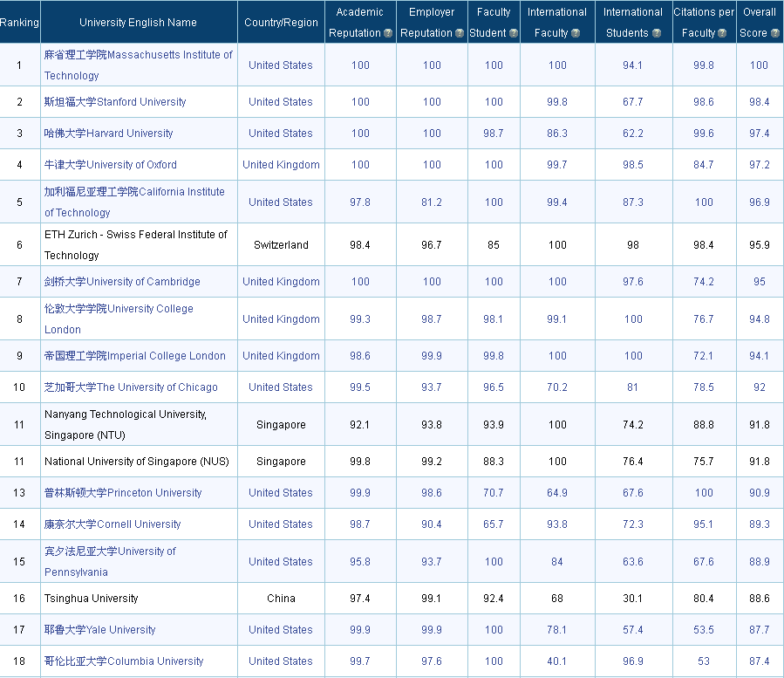
Task: Open California Institute of Technology link
Action: click(134, 202)
